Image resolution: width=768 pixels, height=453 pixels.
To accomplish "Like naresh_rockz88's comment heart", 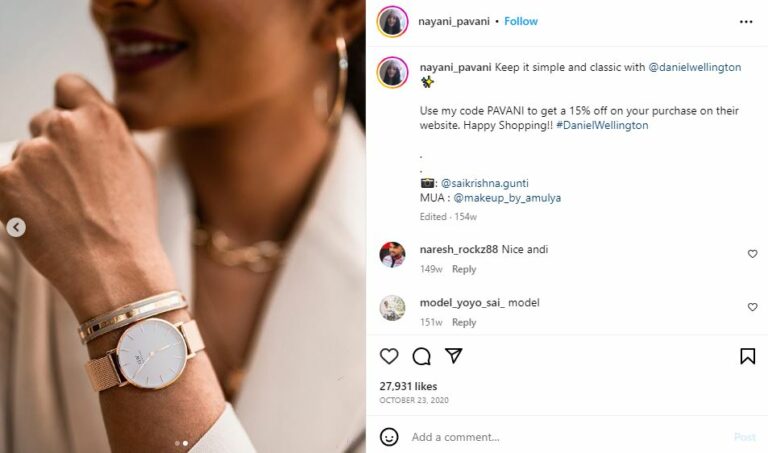I will (x=752, y=254).
